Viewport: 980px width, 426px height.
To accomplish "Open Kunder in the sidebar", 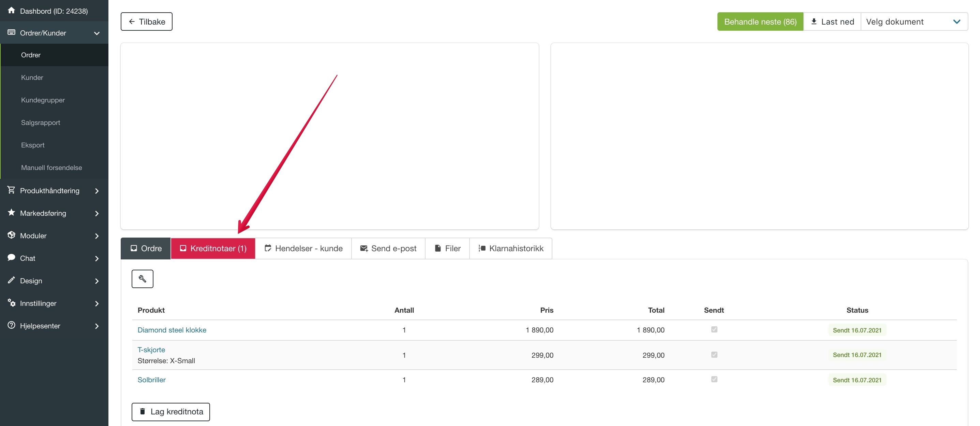I will tap(55, 77).
